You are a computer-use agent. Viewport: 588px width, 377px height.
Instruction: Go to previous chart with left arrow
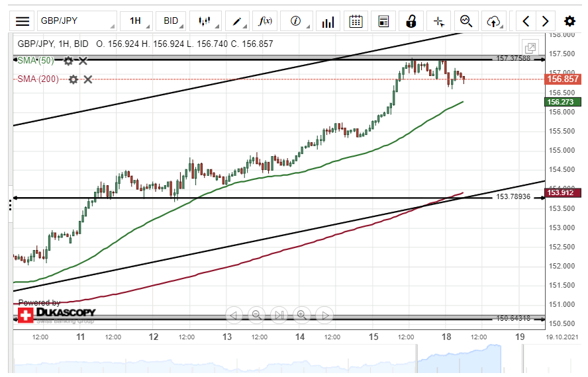click(526, 21)
